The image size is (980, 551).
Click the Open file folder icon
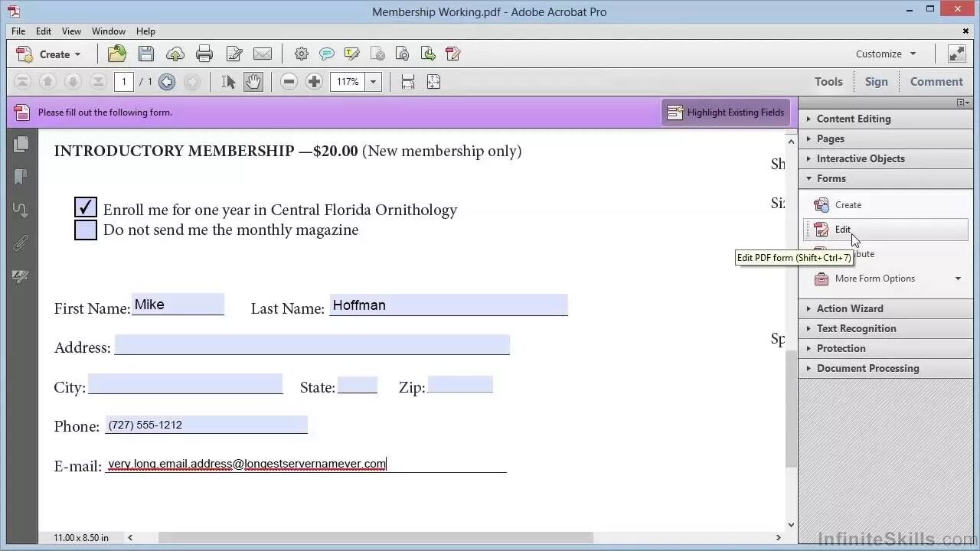pyautogui.click(x=117, y=54)
